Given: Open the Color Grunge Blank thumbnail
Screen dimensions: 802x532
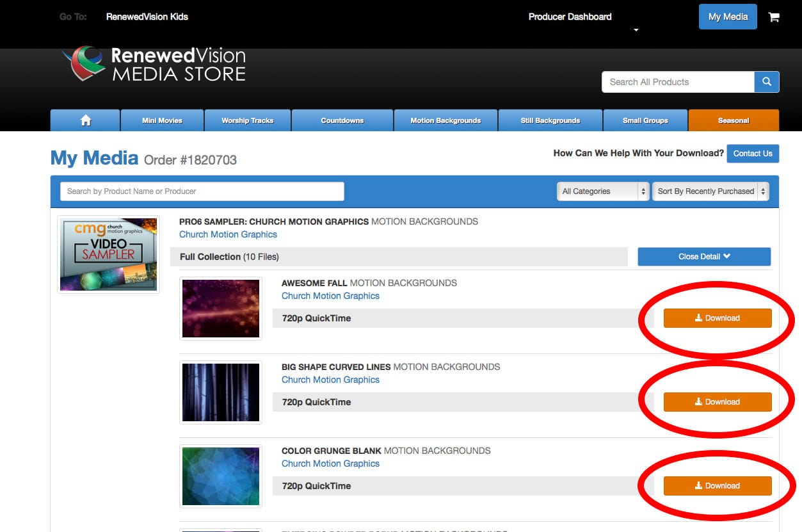Looking at the screenshot, I should pos(221,476).
